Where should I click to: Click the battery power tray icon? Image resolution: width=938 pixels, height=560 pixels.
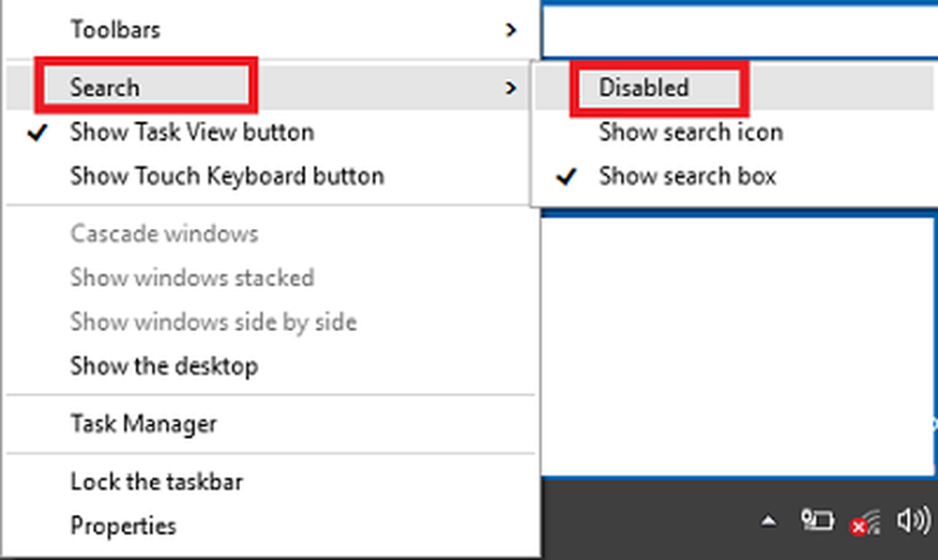click(x=817, y=520)
